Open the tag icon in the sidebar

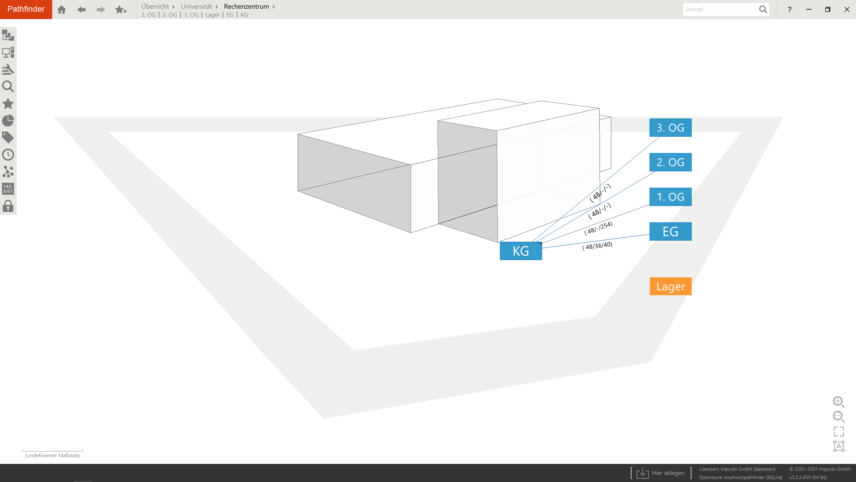(x=8, y=137)
